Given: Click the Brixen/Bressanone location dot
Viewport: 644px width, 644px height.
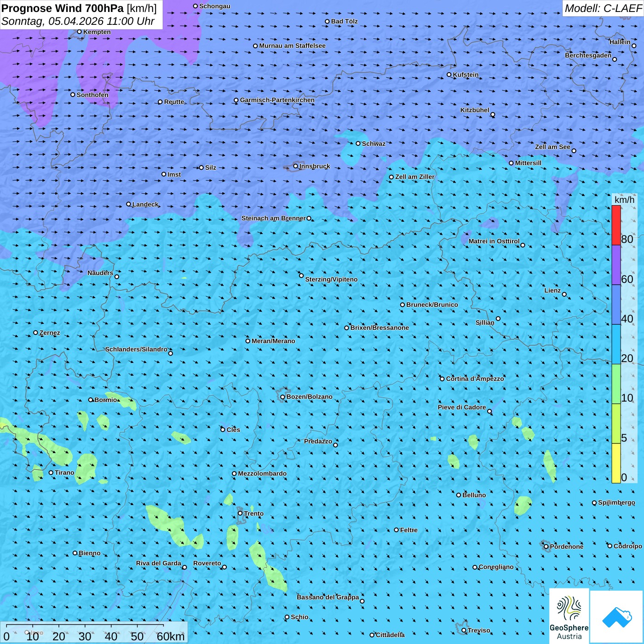Looking at the screenshot, I should 347,328.
